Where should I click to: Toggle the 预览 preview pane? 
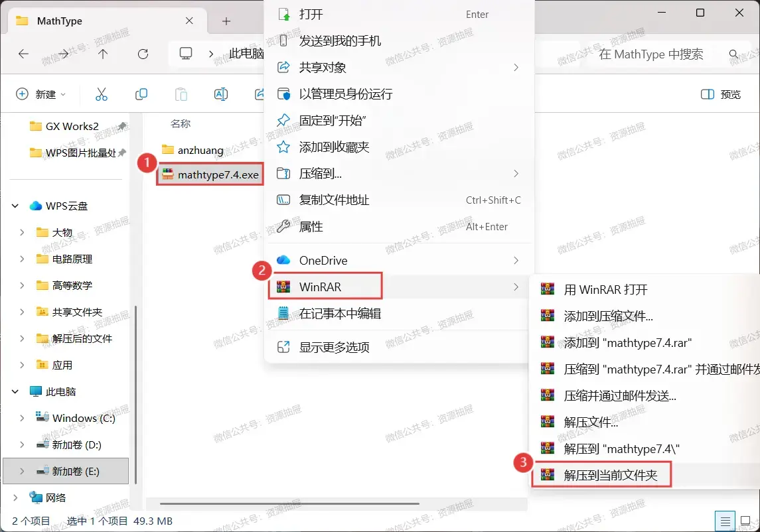(721, 94)
